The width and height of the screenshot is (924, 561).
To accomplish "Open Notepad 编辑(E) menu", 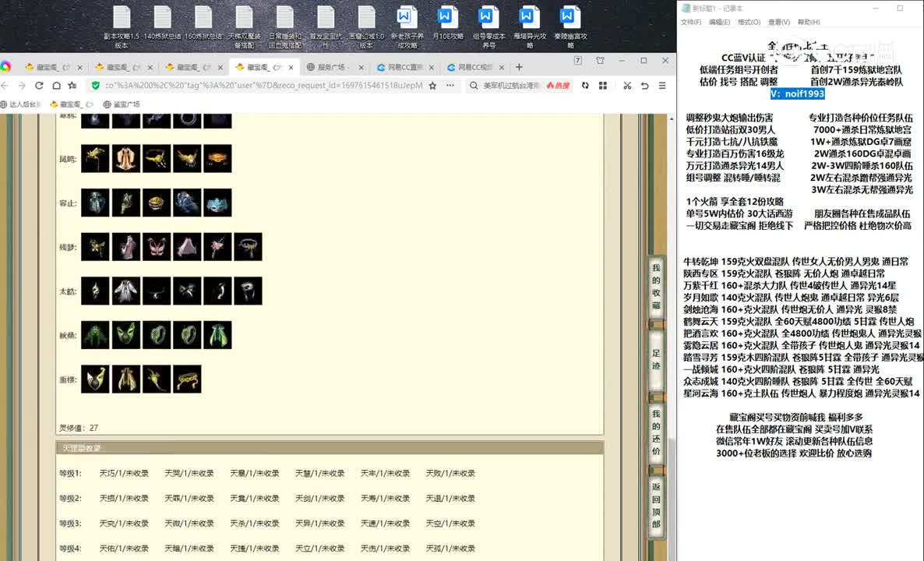I will [719, 23].
